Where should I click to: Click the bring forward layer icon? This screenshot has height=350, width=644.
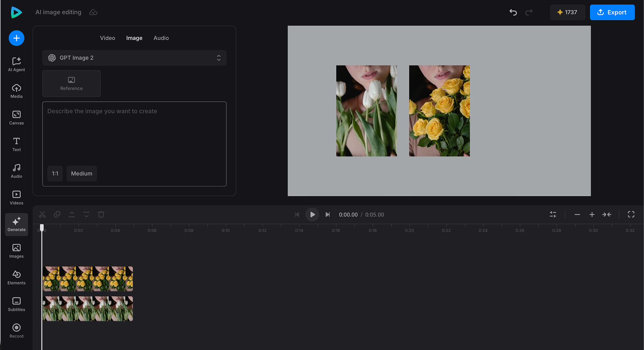click(72, 214)
